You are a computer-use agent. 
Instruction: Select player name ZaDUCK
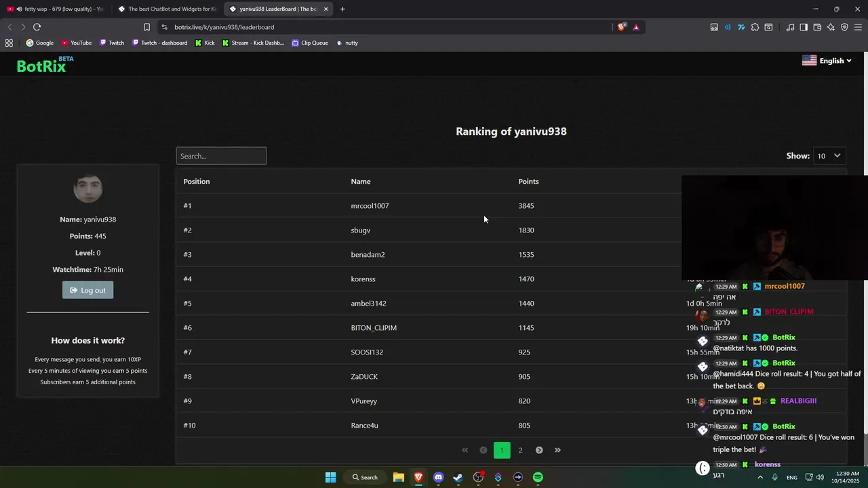pyautogui.click(x=364, y=377)
